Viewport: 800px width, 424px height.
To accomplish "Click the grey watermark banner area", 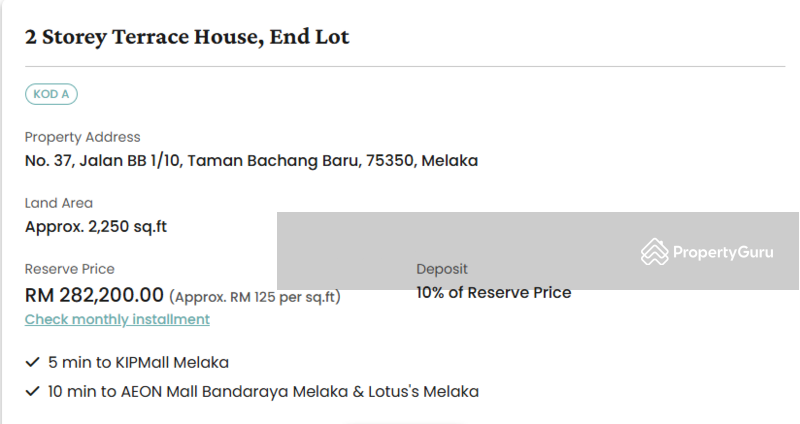I will [x=538, y=251].
